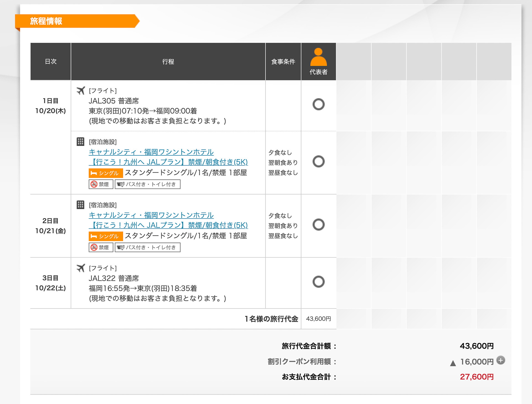Click the circle mark for the day 1 hotel stay

click(318, 161)
